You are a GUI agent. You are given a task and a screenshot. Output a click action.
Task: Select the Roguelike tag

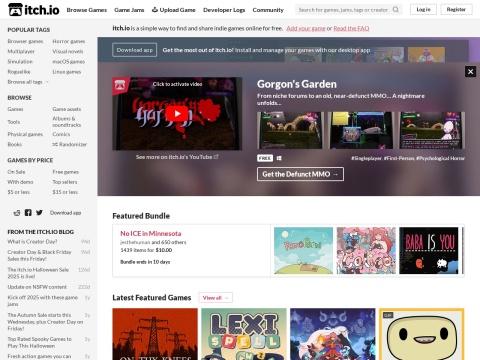pos(19,72)
